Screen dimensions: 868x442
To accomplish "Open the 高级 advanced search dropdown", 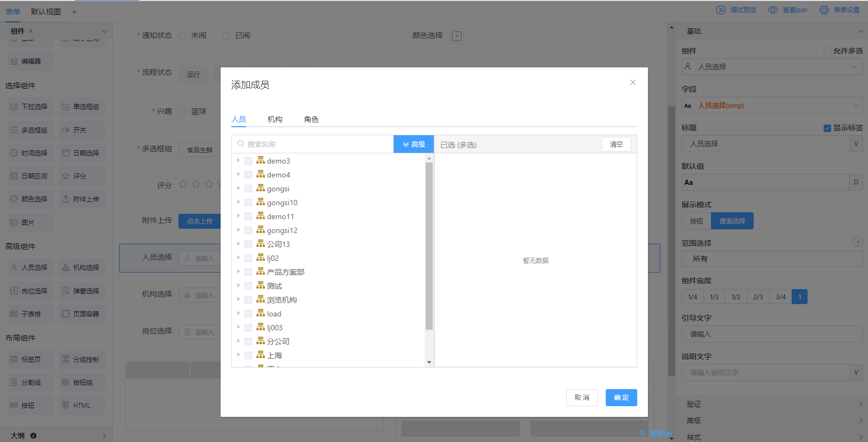I will tap(413, 144).
